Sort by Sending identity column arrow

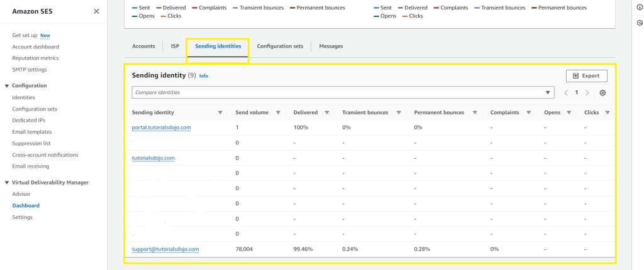click(220, 112)
